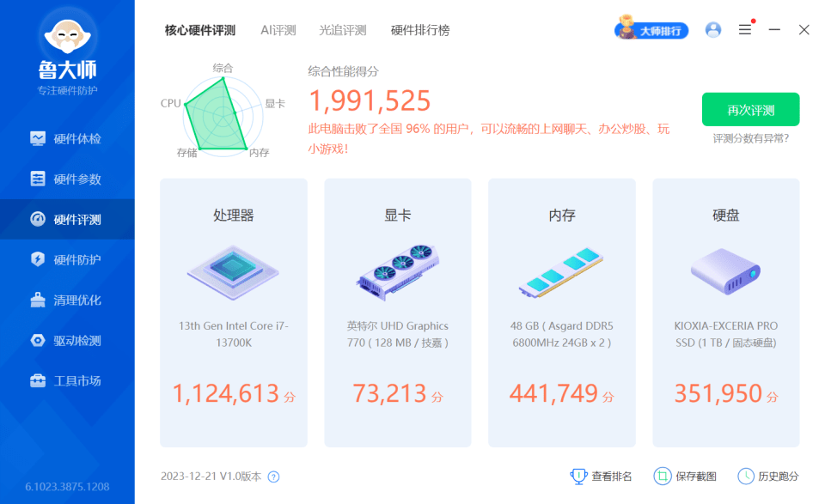Click the disk score 351,950
Viewport: 825px width, 504px height.
pos(718,393)
